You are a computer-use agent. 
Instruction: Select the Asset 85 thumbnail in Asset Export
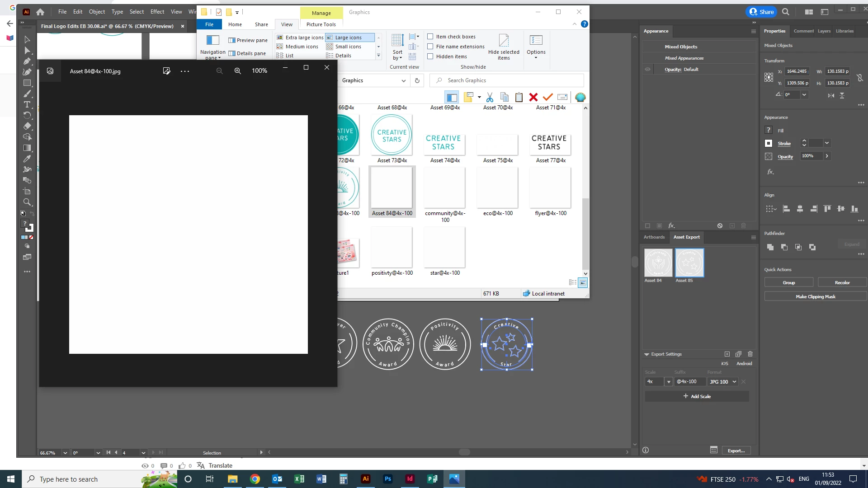(x=689, y=263)
